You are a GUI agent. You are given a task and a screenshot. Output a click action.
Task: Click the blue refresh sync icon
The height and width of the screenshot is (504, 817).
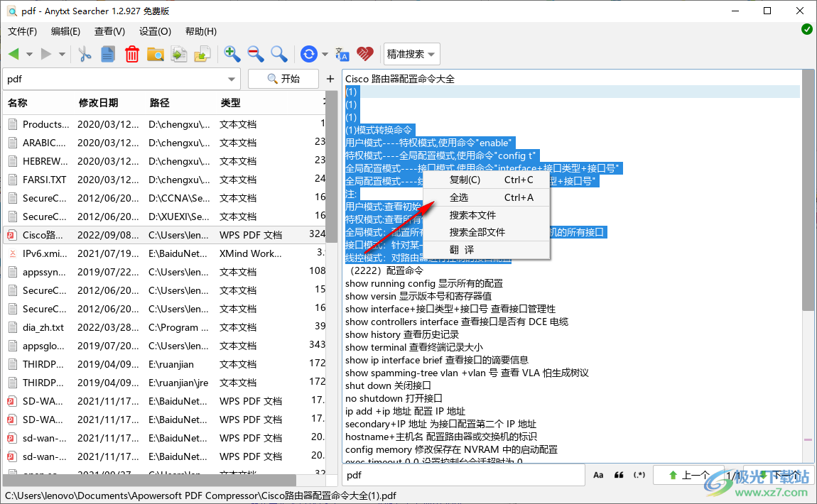308,54
